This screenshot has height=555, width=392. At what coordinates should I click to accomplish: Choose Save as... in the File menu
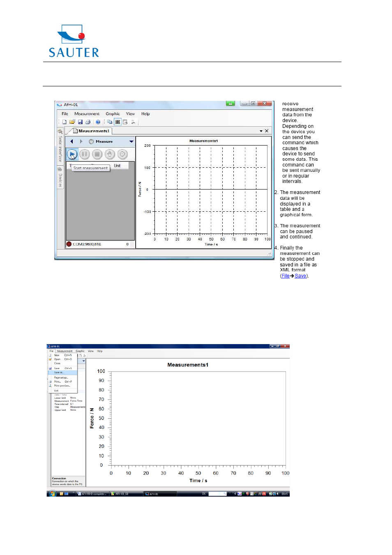pos(63,372)
